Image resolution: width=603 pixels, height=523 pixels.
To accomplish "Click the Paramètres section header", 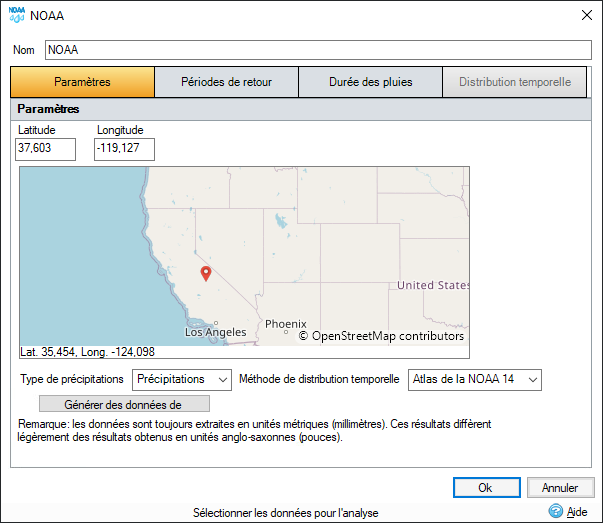I will pos(48,109).
